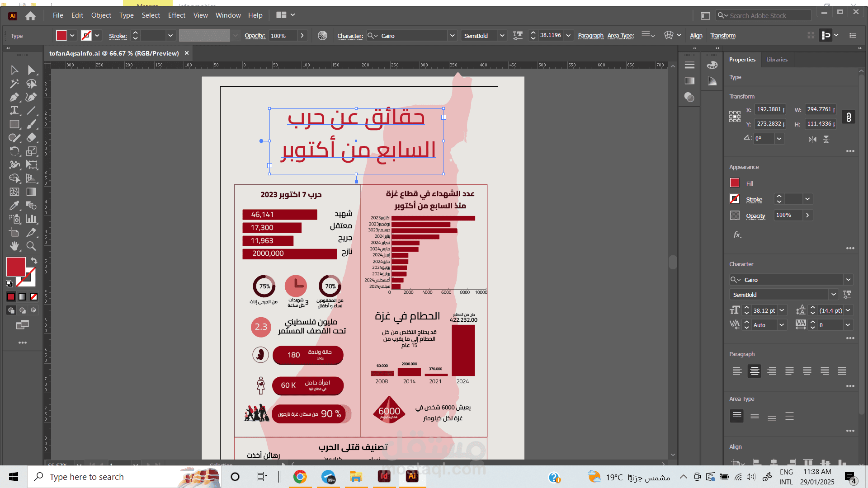Viewport: 868px width, 488px height.
Task: Swap fill and stroke colors arrow
Action: click(34, 261)
